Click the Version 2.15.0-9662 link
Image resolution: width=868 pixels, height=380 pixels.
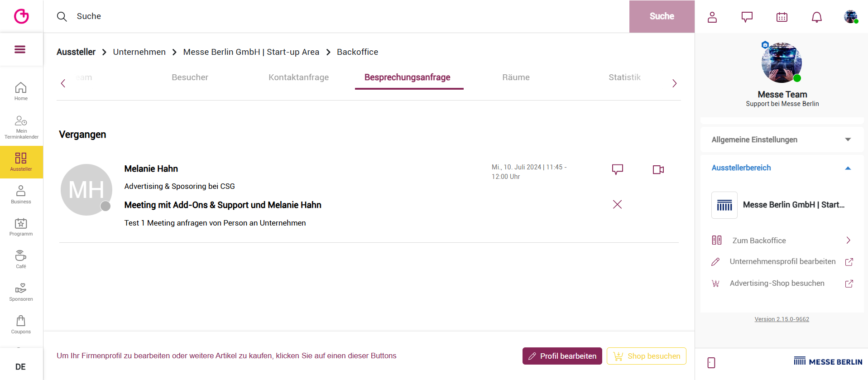click(782, 319)
